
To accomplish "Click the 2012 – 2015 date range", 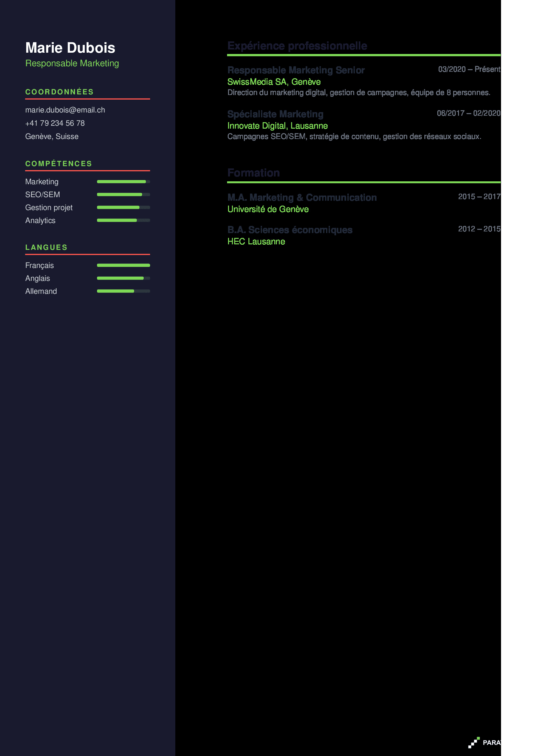I will coord(479,229).
